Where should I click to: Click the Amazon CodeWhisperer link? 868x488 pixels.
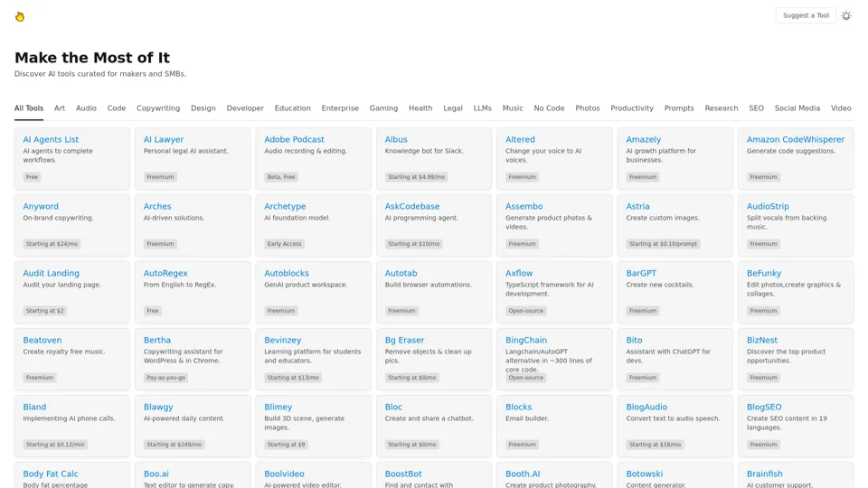click(796, 139)
